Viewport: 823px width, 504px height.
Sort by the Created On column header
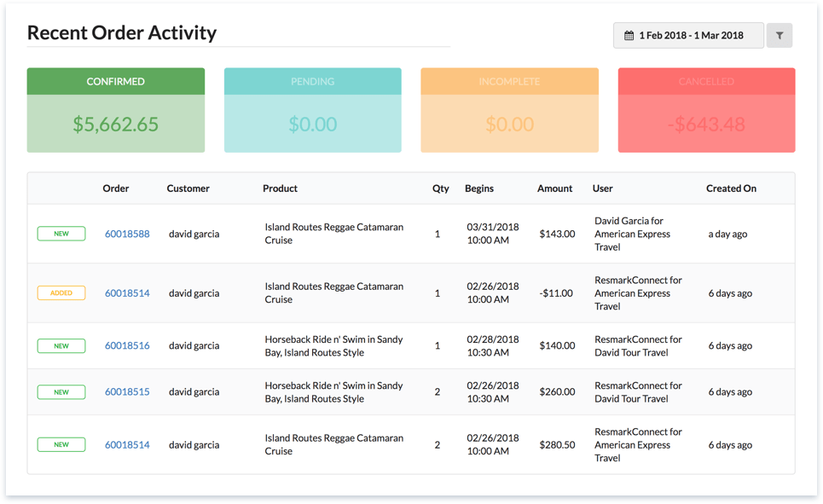pyautogui.click(x=731, y=188)
